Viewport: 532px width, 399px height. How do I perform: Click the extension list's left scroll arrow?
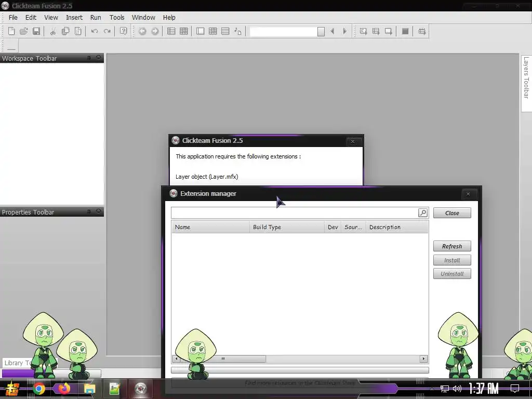176,358
